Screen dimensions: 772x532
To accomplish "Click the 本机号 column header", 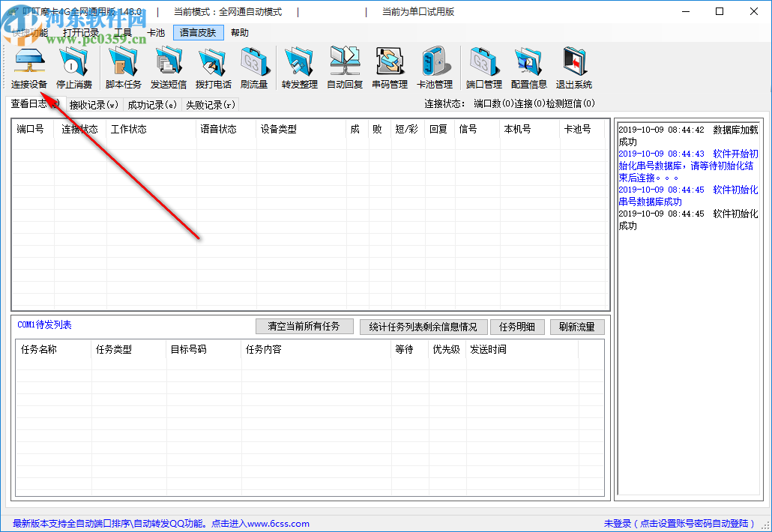I will pyautogui.click(x=530, y=129).
